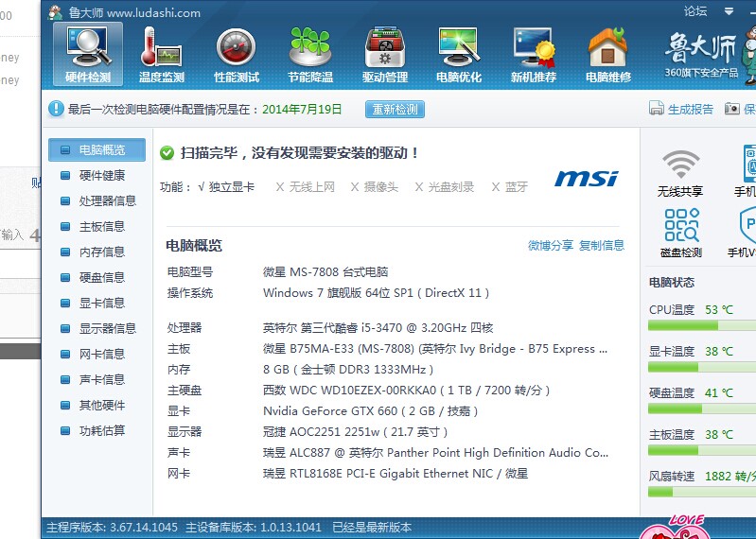756x539 pixels.
Task: Open 驱动管理 driver management
Action: [385, 55]
